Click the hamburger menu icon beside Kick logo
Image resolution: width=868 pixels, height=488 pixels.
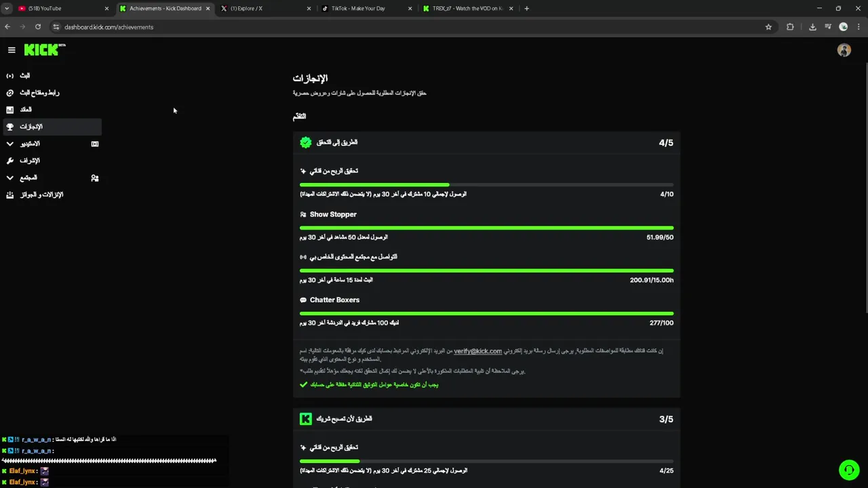12,50
